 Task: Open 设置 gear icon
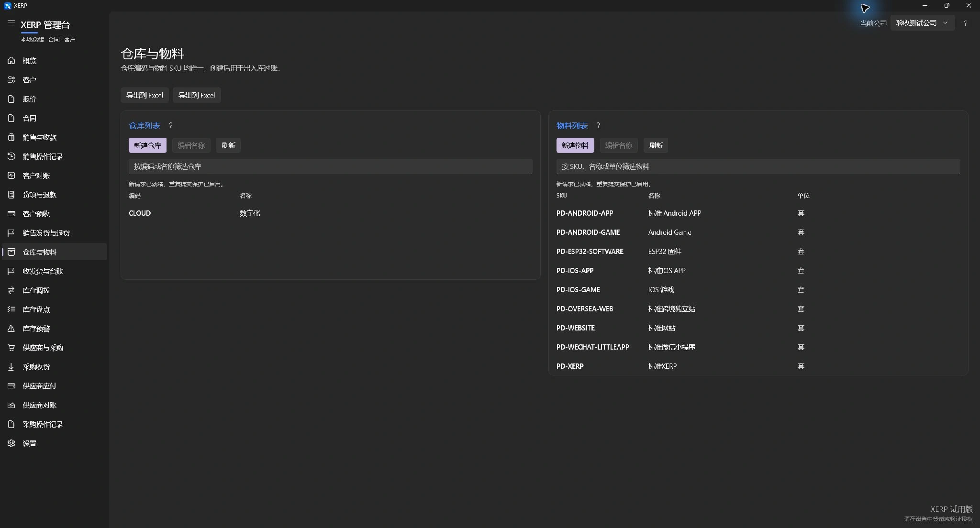tap(11, 443)
